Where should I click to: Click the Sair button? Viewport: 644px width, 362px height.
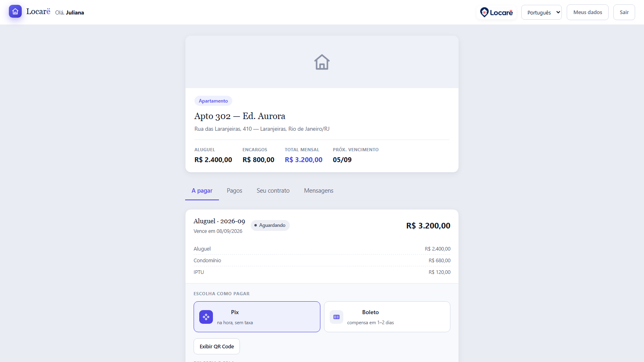point(624,12)
